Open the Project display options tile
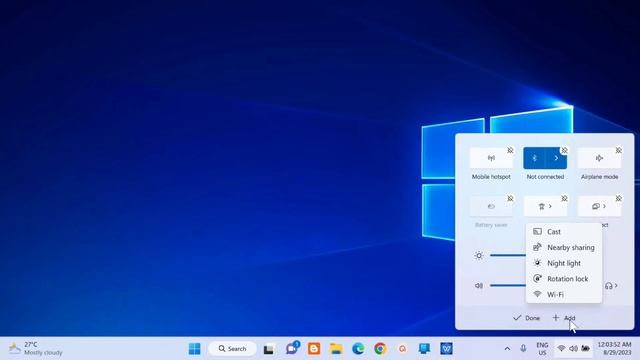Viewport: 640px width, 360px height. tap(599, 206)
